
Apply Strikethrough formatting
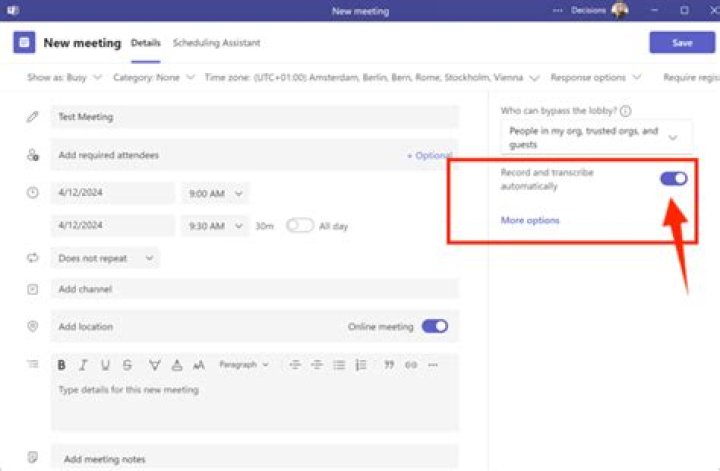[x=127, y=365]
